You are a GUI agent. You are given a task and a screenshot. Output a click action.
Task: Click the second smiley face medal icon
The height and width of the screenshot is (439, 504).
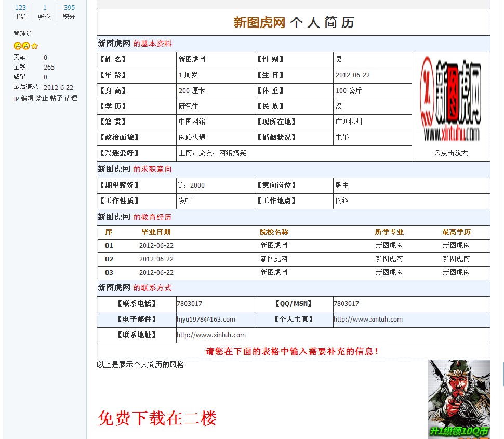[26, 46]
